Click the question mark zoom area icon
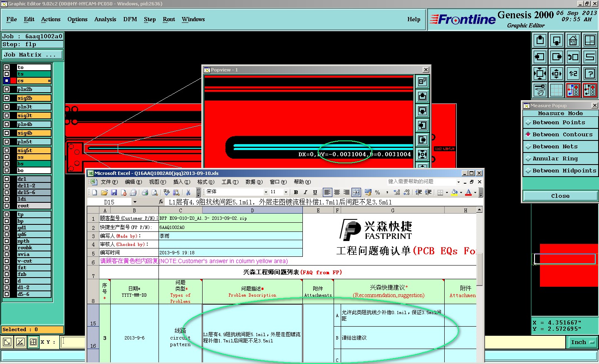 tap(590, 74)
